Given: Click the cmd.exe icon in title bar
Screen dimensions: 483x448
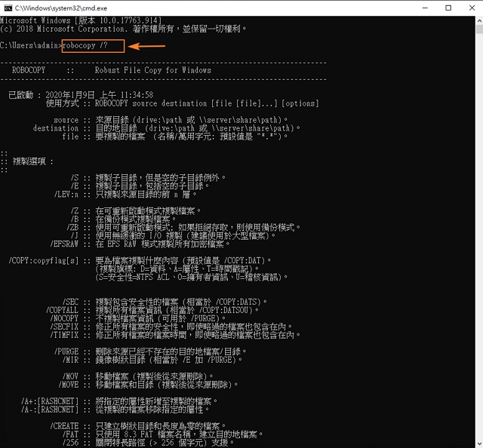Looking at the screenshot, I should 8,8.
